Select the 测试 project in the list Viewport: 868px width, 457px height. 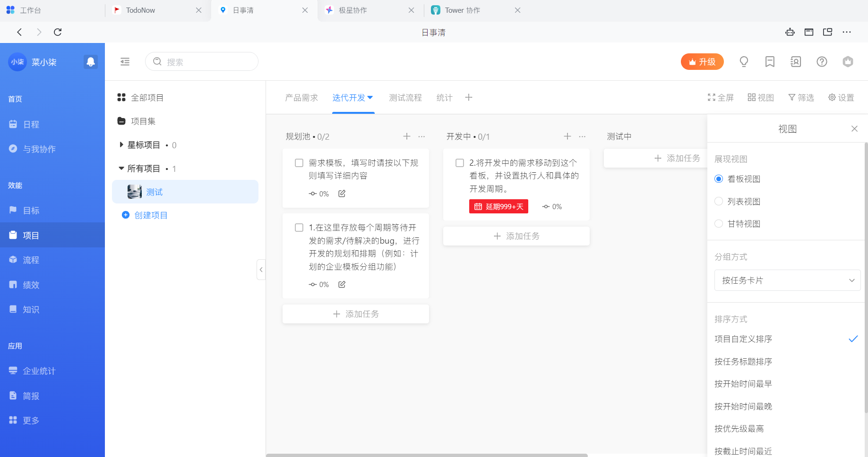pos(185,192)
